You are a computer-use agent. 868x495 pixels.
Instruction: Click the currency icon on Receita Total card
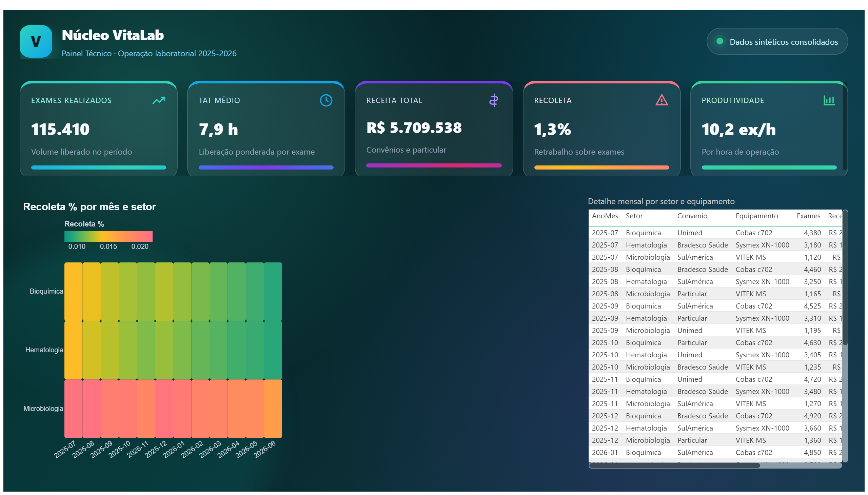point(493,100)
